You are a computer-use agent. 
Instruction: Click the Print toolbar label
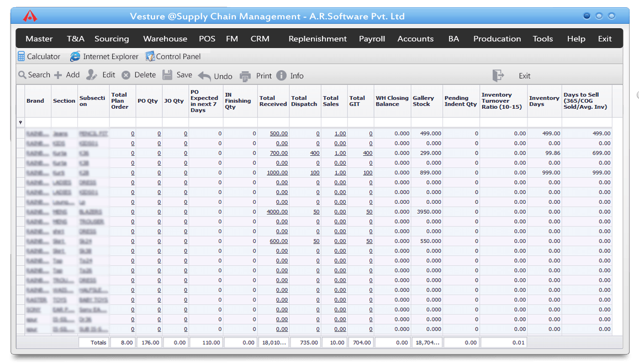[263, 76]
